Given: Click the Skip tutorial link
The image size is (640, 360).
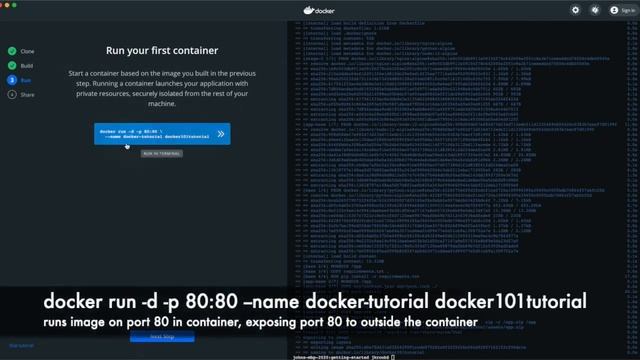Looking at the screenshot, I should coord(21,346).
